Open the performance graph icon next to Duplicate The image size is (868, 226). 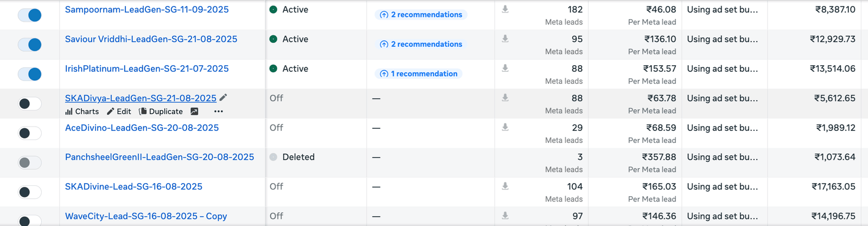(194, 111)
